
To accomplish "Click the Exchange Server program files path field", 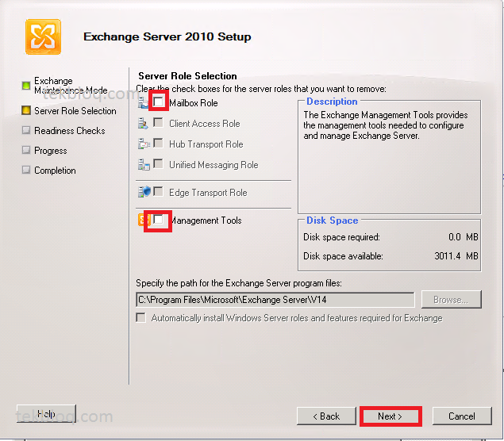I will [275, 300].
